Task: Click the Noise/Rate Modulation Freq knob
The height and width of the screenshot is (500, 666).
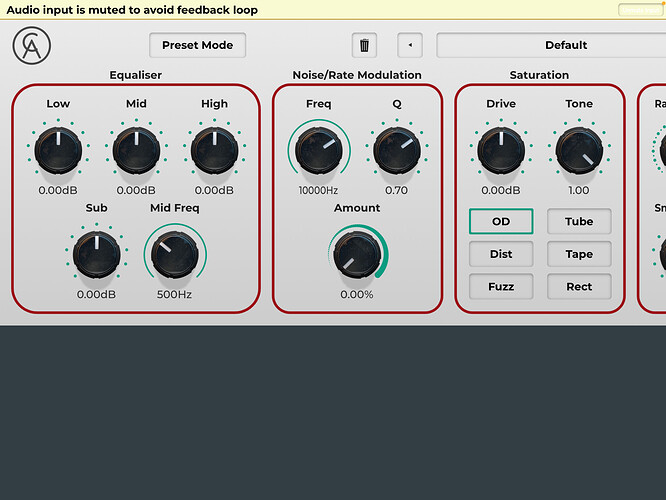Action: pos(319,150)
